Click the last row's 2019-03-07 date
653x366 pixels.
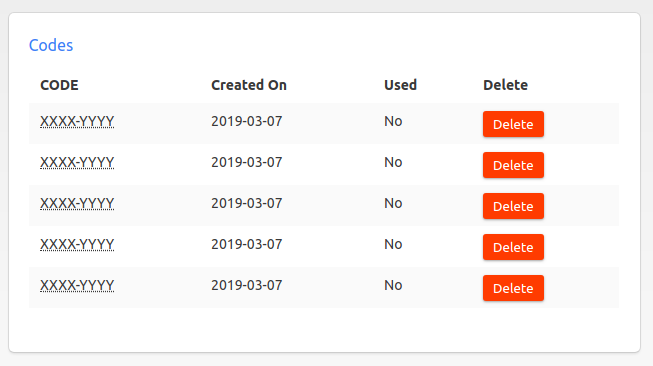click(247, 285)
